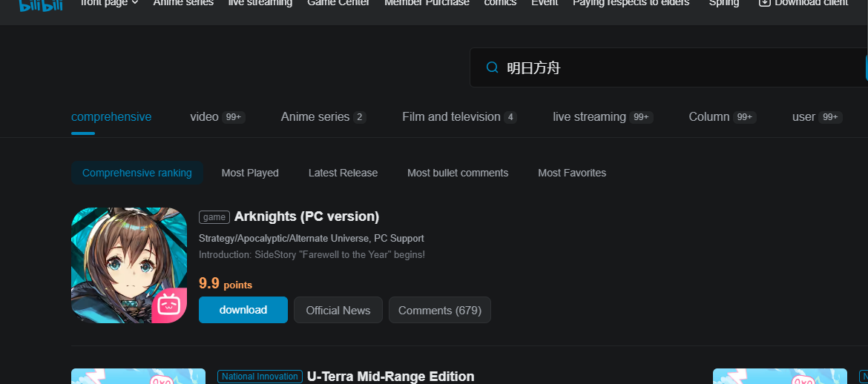Click the National Innovation tag
This screenshot has width=868, height=384.
pyautogui.click(x=260, y=377)
